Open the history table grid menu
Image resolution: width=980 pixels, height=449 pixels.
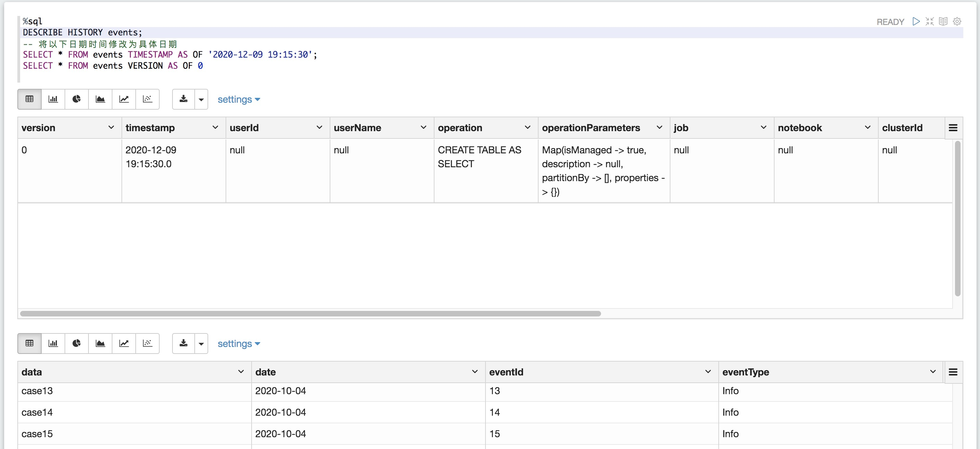[x=953, y=128]
